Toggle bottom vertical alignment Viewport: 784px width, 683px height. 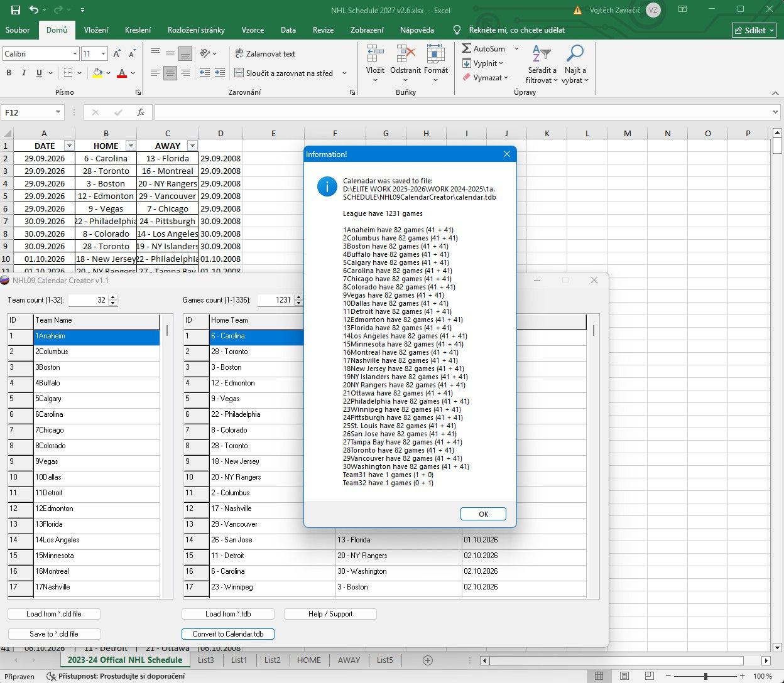point(185,54)
